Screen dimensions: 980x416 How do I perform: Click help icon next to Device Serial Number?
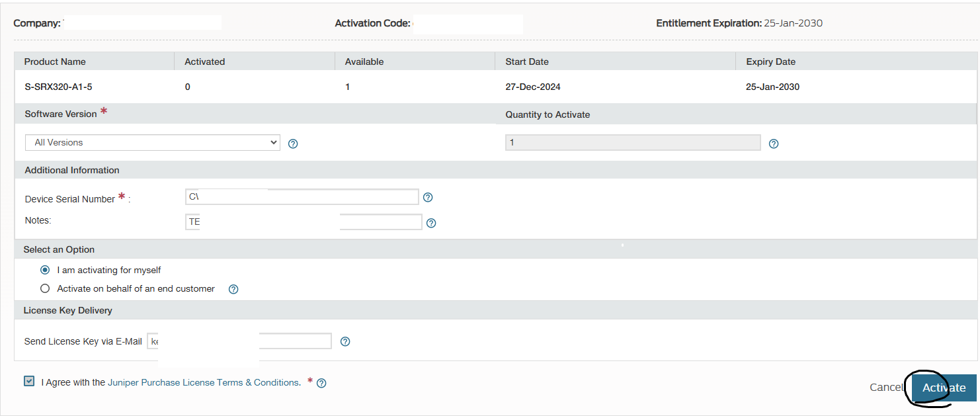(428, 197)
